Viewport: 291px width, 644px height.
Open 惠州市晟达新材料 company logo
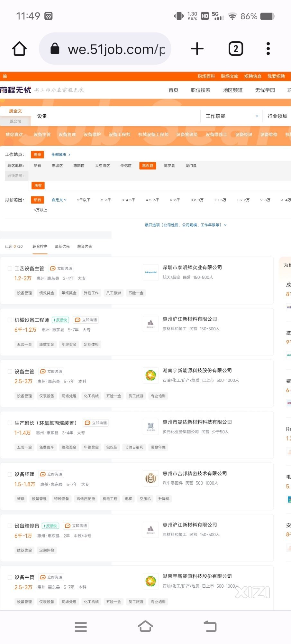click(151, 427)
